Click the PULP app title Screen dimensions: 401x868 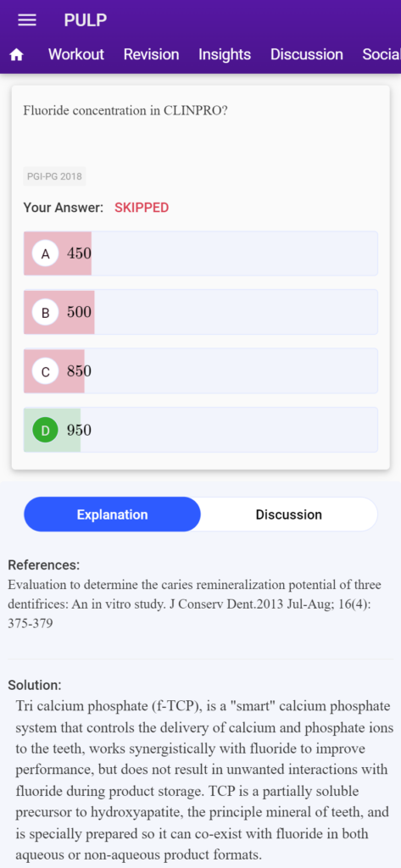click(x=86, y=20)
